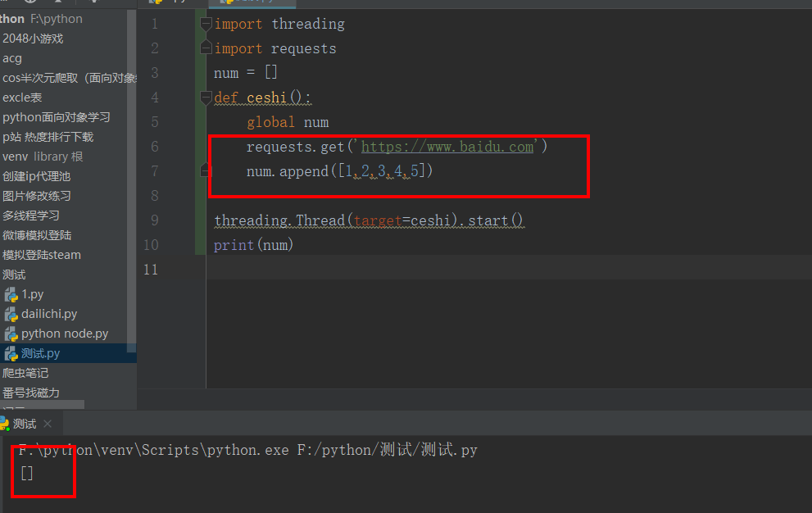Place cursor on empty line 11

[410, 270]
